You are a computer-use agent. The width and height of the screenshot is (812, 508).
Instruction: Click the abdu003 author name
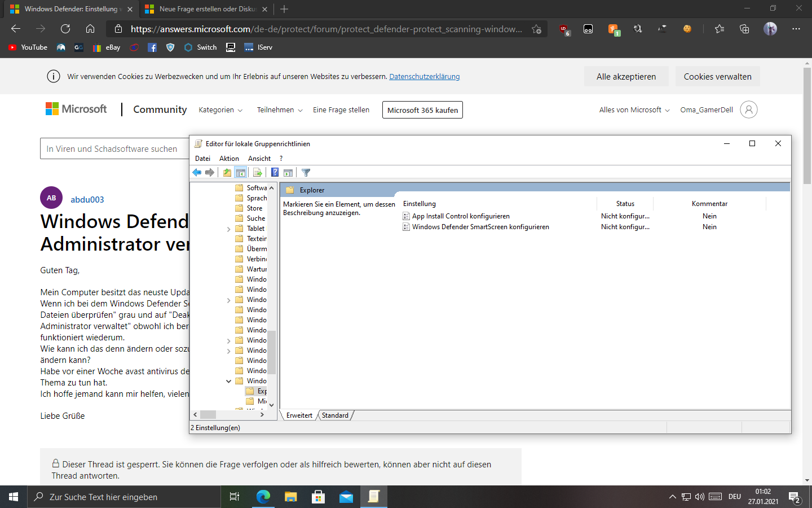pyautogui.click(x=87, y=200)
